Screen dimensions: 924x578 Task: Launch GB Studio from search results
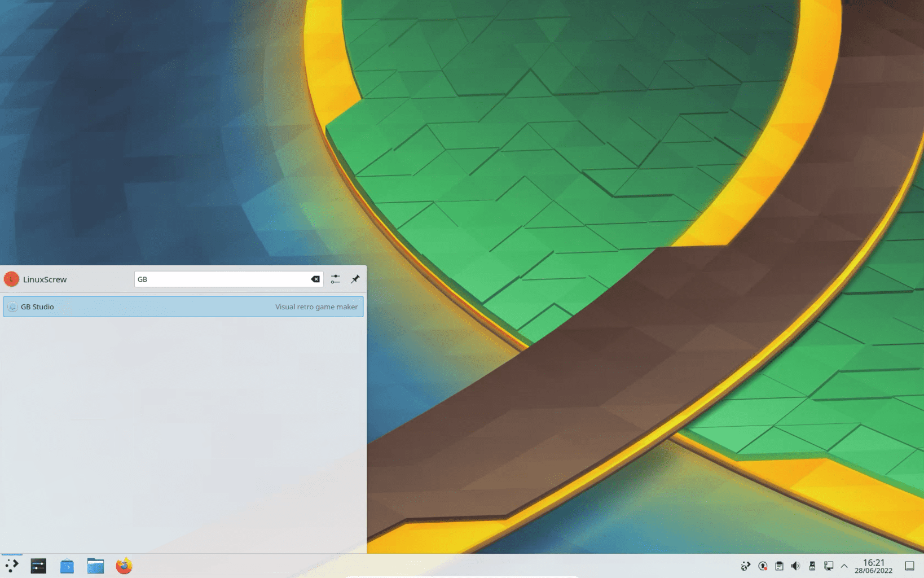[x=183, y=306]
